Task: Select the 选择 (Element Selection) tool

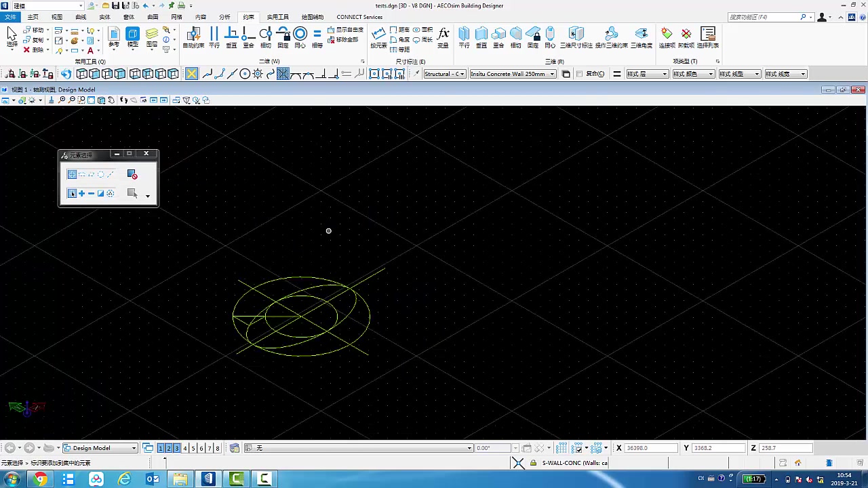Action: coord(12,34)
